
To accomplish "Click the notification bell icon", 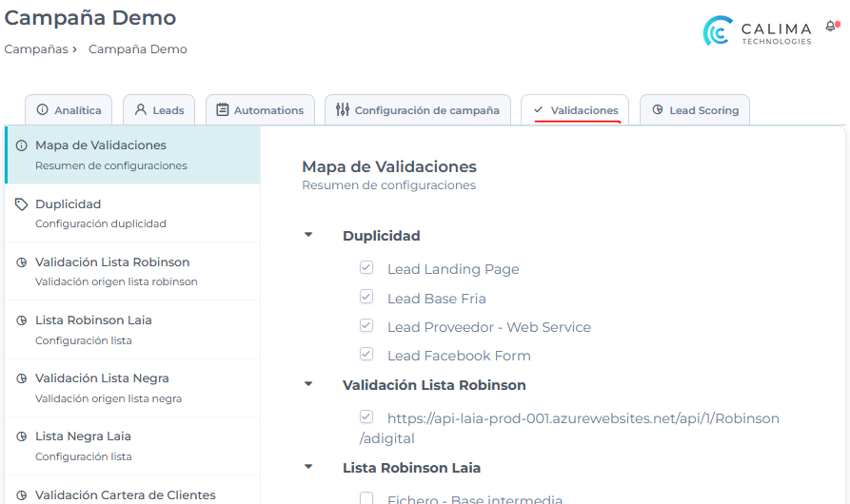I will (x=829, y=27).
